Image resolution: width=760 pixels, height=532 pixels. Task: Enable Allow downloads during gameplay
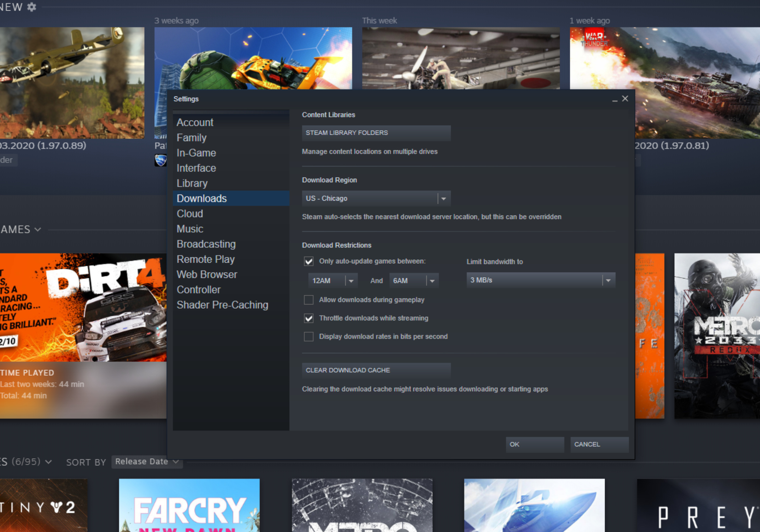coord(309,299)
